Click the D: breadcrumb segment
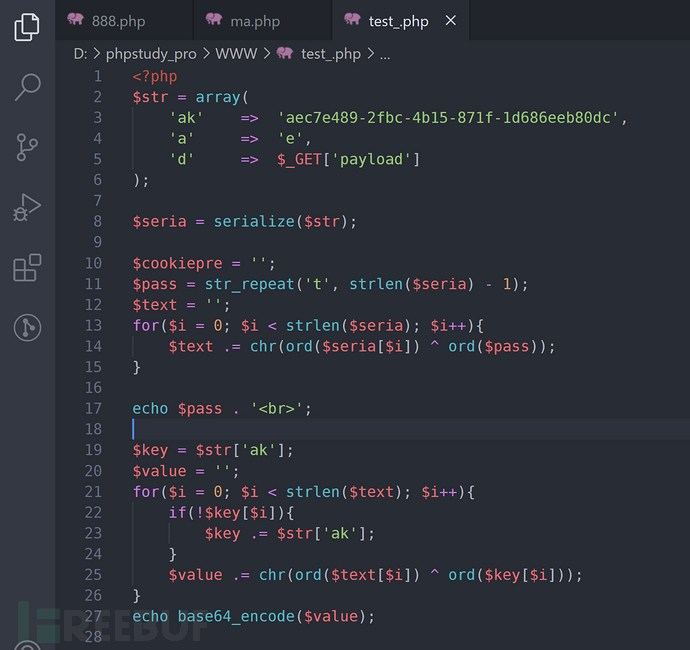Image resolution: width=690 pixels, height=650 pixels. pyautogui.click(x=81, y=54)
